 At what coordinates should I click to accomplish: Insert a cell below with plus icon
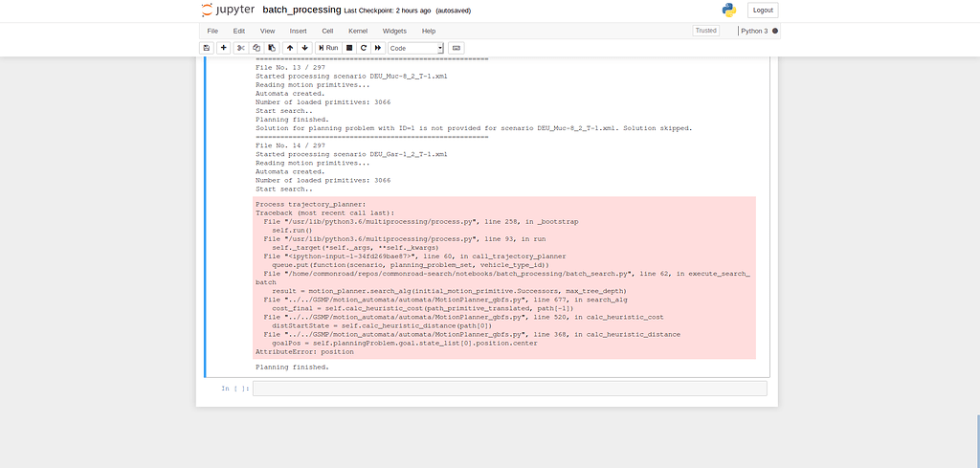[x=223, y=48]
